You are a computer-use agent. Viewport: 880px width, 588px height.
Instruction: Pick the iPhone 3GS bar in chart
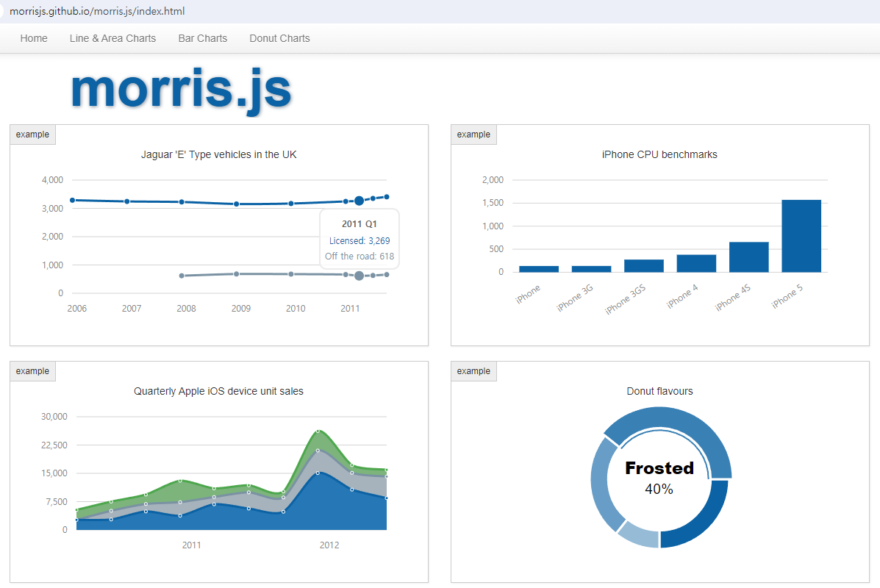click(643, 265)
